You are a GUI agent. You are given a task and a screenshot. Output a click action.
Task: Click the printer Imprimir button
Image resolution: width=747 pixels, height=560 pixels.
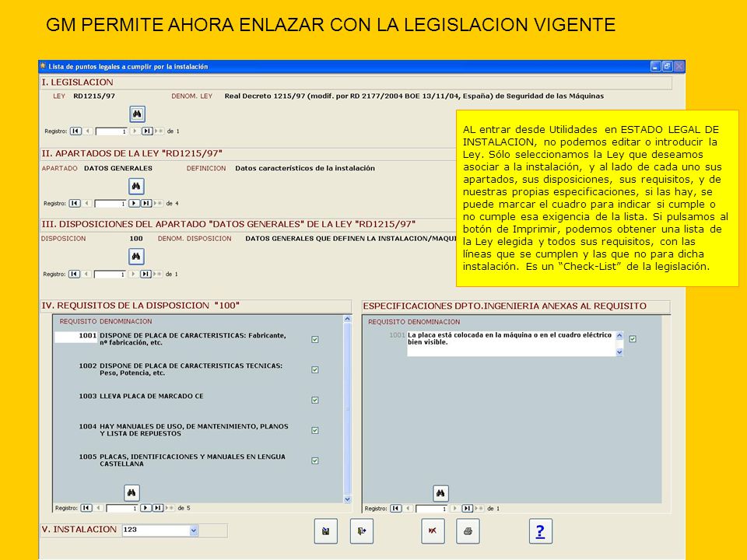pyautogui.click(x=468, y=531)
